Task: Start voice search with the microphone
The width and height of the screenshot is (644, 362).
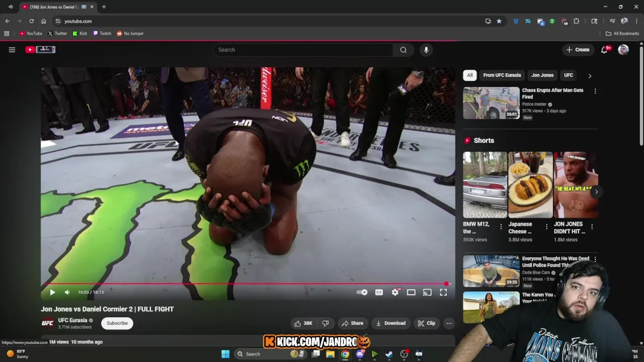Action: pos(426,50)
